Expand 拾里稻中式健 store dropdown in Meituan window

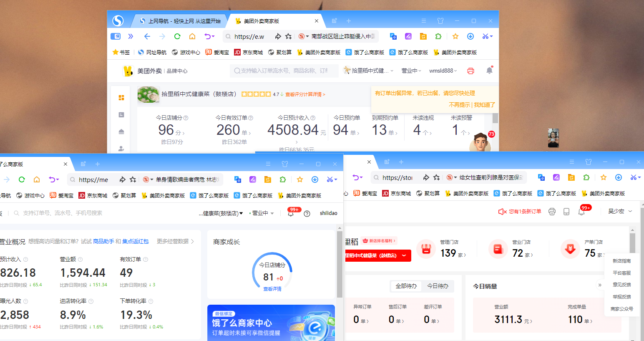[x=368, y=71]
